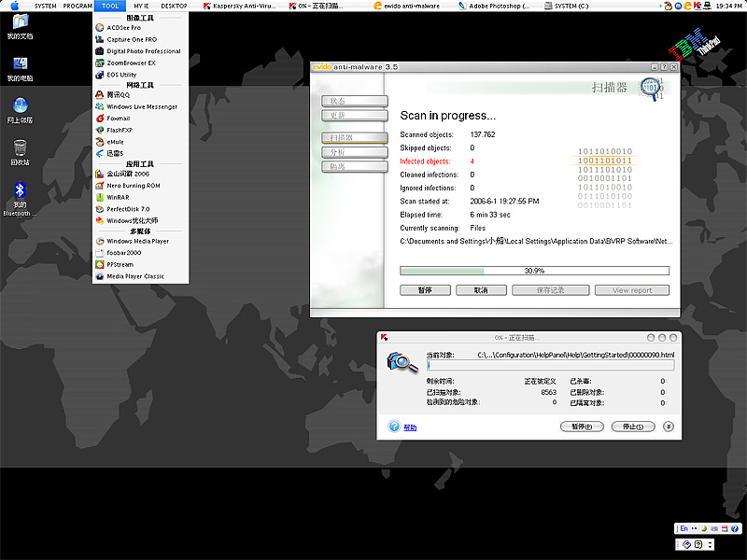Launch WinRAR from the TOOL menu
This screenshot has height=560, width=747.
118,197
